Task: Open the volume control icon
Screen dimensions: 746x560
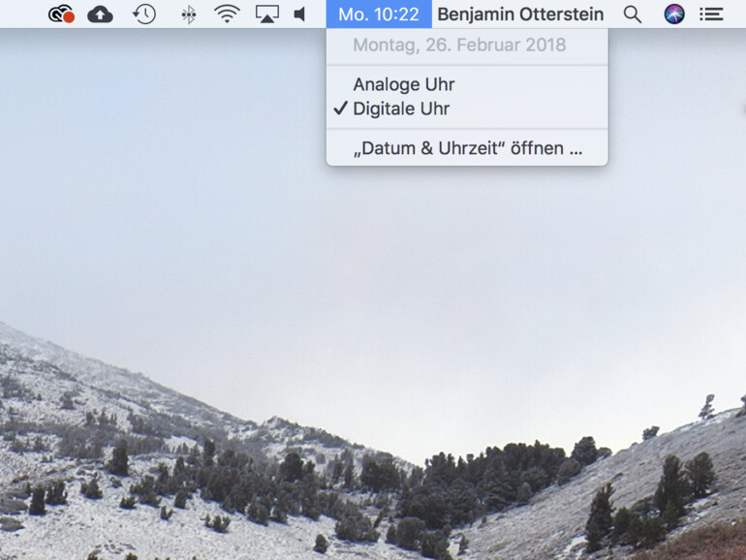Action: (x=299, y=15)
